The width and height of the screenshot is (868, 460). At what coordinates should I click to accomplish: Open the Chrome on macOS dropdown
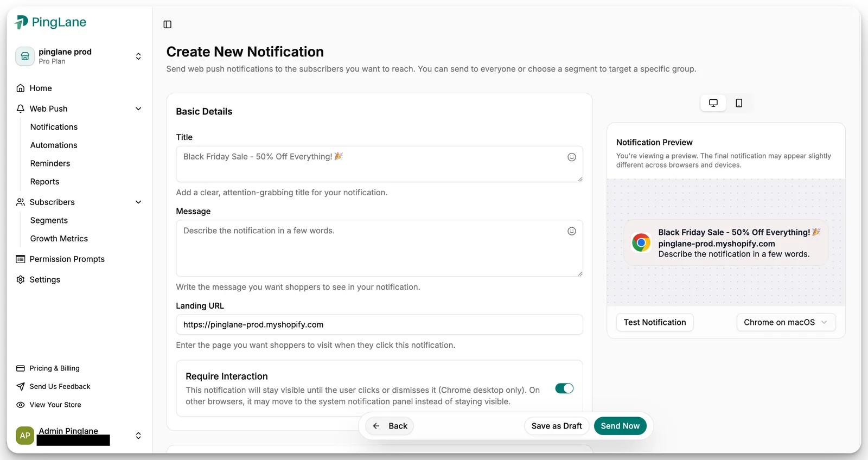click(x=786, y=322)
